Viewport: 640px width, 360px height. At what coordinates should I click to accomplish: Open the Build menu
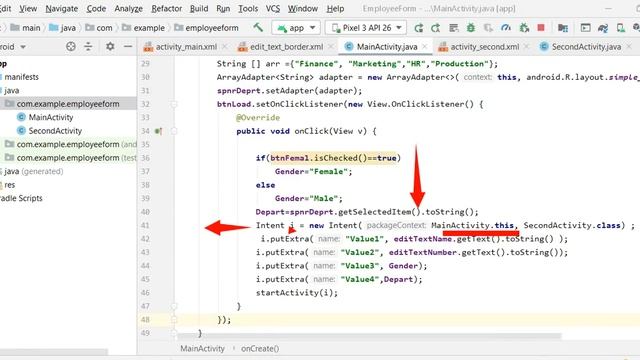(x=199, y=8)
